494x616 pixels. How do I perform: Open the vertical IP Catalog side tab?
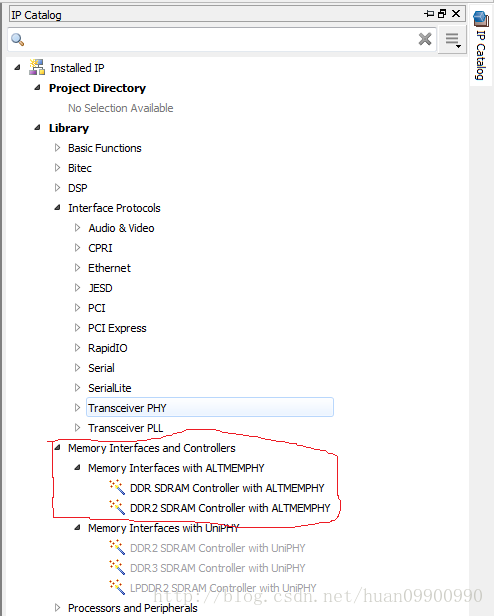(x=481, y=45)
